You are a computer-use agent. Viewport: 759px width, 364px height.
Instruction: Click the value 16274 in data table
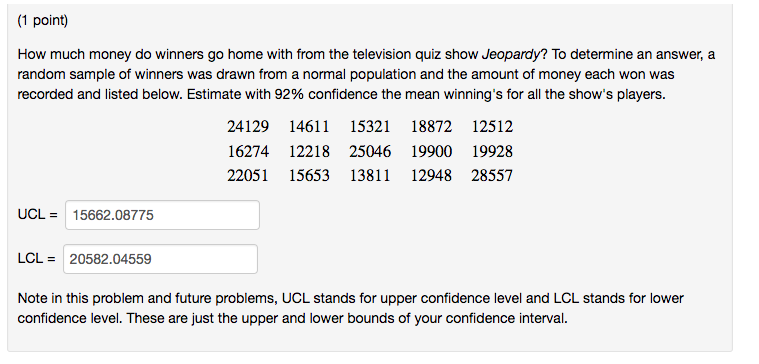point(248,152)
